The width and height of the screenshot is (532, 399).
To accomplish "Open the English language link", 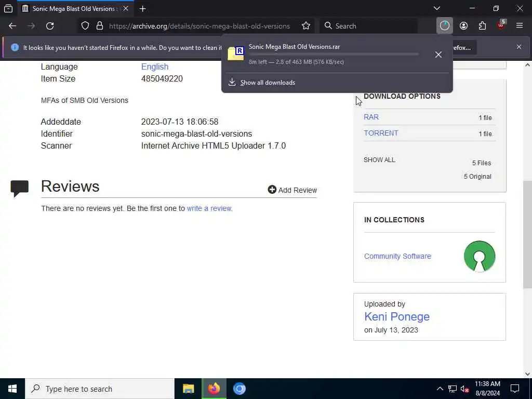I will tap(155, 66).
